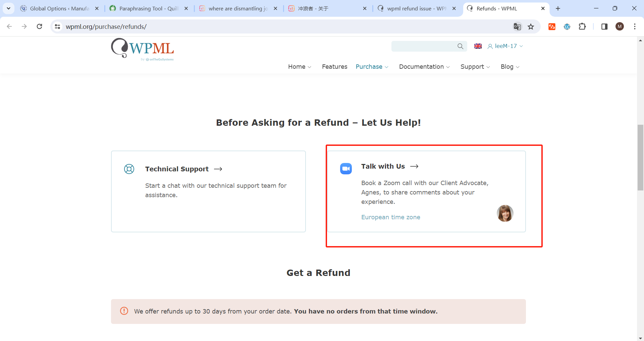
Task: Click the Technical Support lifebuoy icon
Action: [129, 169]
